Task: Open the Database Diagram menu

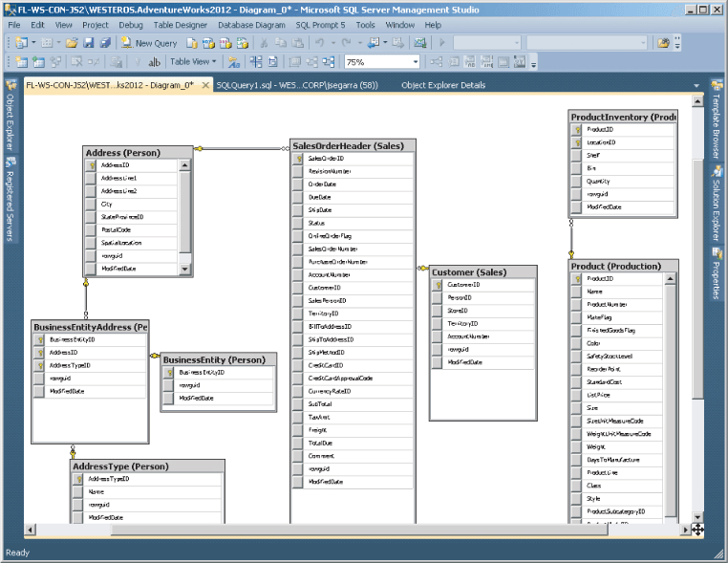Action: (x=251, y=25)
